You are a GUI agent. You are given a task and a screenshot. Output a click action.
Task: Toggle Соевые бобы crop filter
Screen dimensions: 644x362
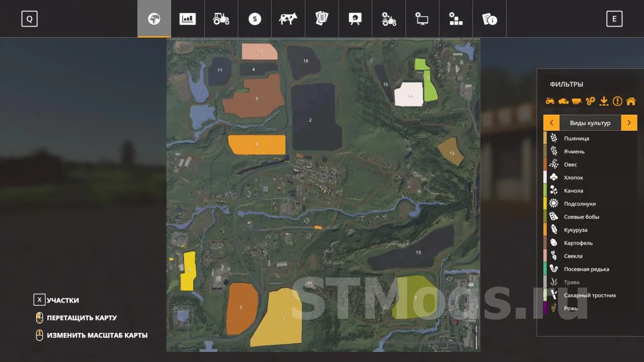pos(590,217)
